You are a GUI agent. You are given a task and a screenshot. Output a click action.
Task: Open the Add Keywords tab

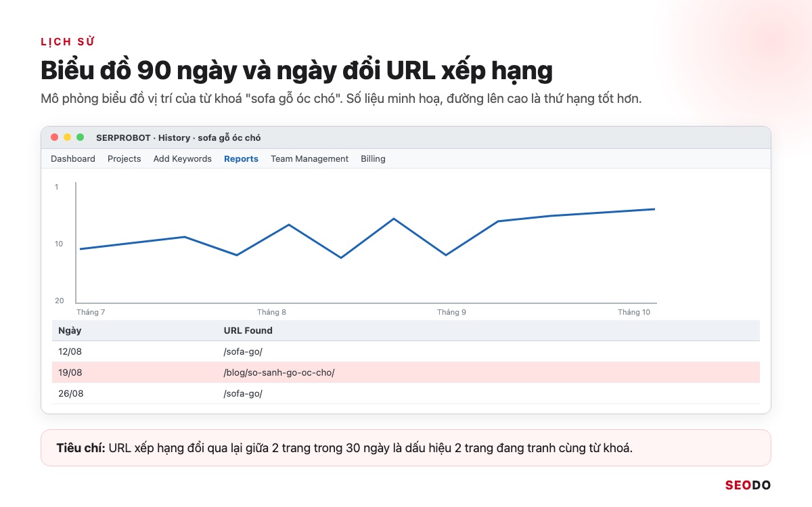183,158
